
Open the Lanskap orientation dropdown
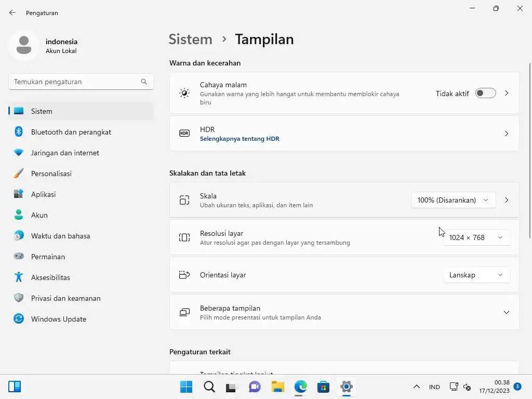coord(477,275)
